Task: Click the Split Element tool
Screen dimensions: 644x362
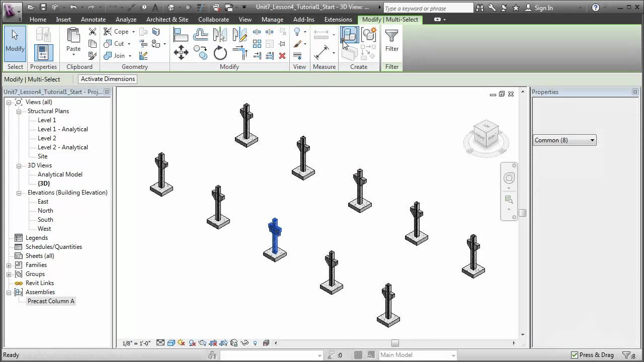Action: click(x=257, y=32)
